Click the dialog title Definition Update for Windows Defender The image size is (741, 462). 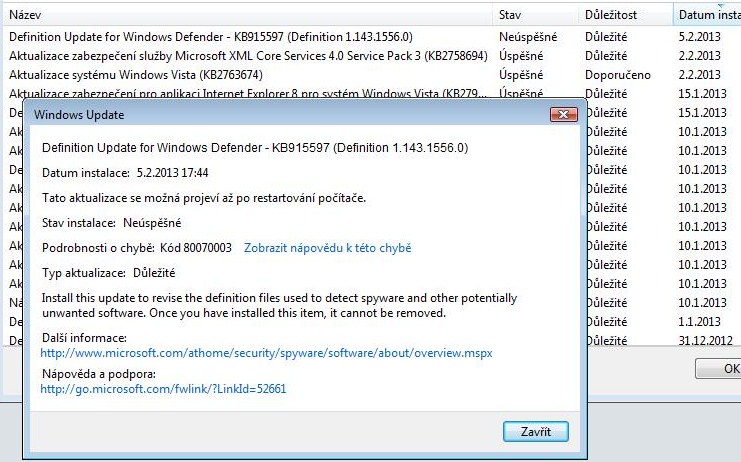point(255,148)
